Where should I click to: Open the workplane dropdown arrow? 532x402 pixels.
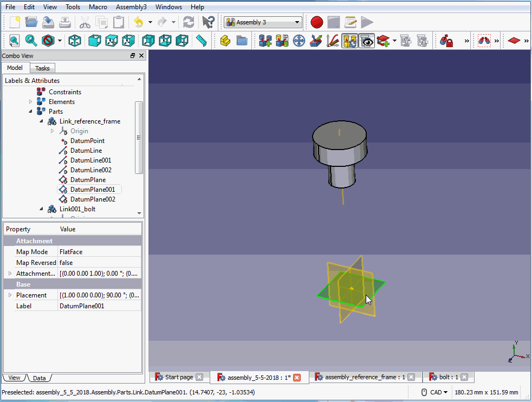394,41
